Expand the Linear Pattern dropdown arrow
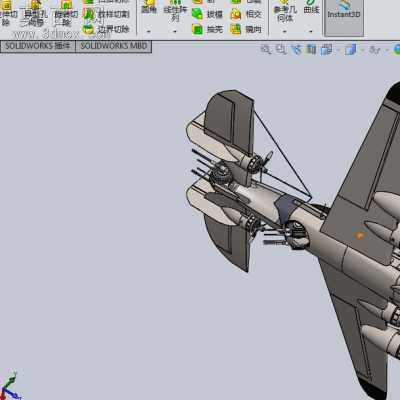Screen dimensions: 400x400 coord(175,32)
